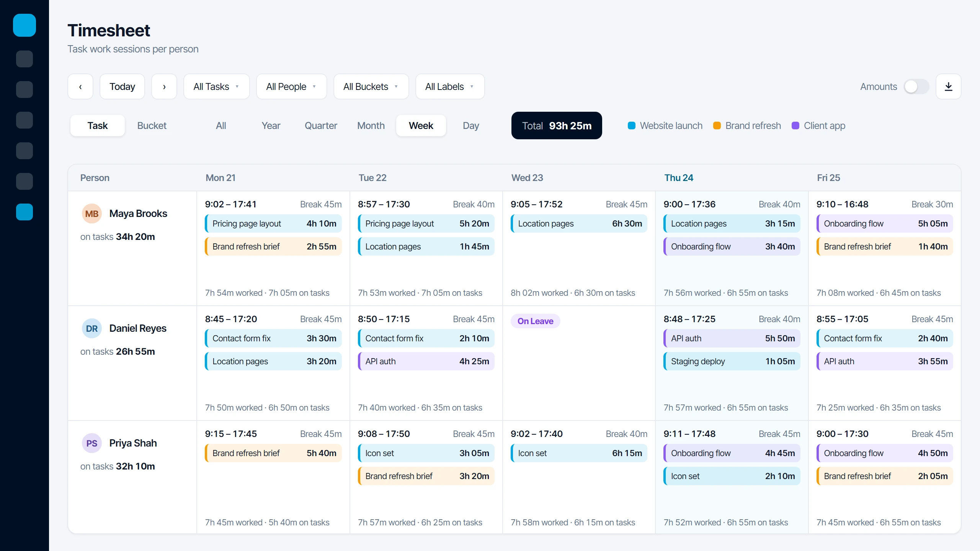This screenshot has height=551, width=980.
Task: Select the All range tab
Action: click(x=221, y=126)
